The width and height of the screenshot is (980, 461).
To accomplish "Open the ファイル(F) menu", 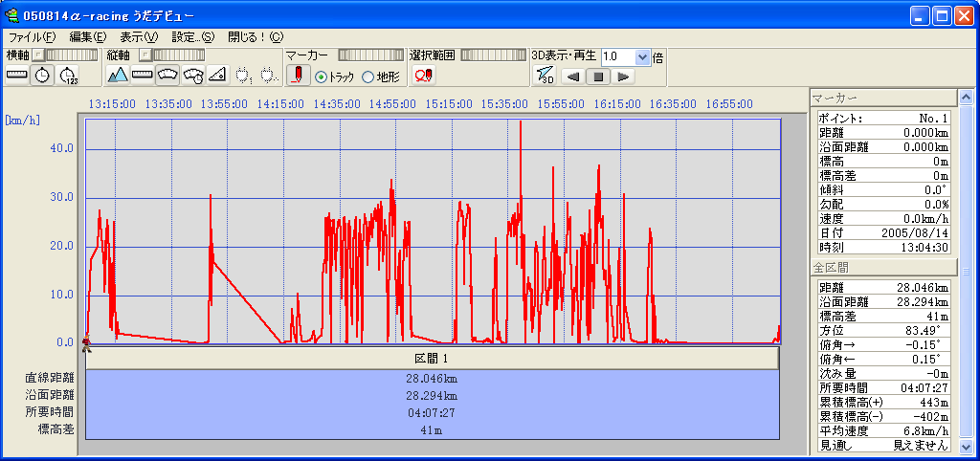I will (x=32, y=37).
